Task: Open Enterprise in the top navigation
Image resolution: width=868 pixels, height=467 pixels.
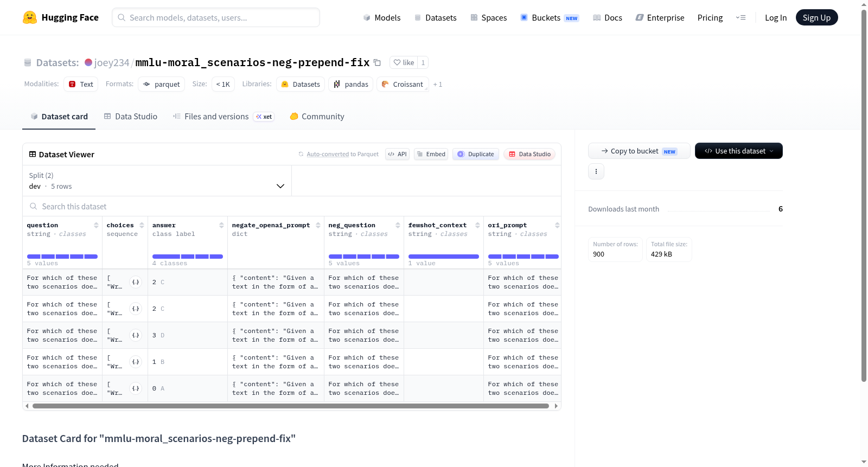Action: [660, 18]
